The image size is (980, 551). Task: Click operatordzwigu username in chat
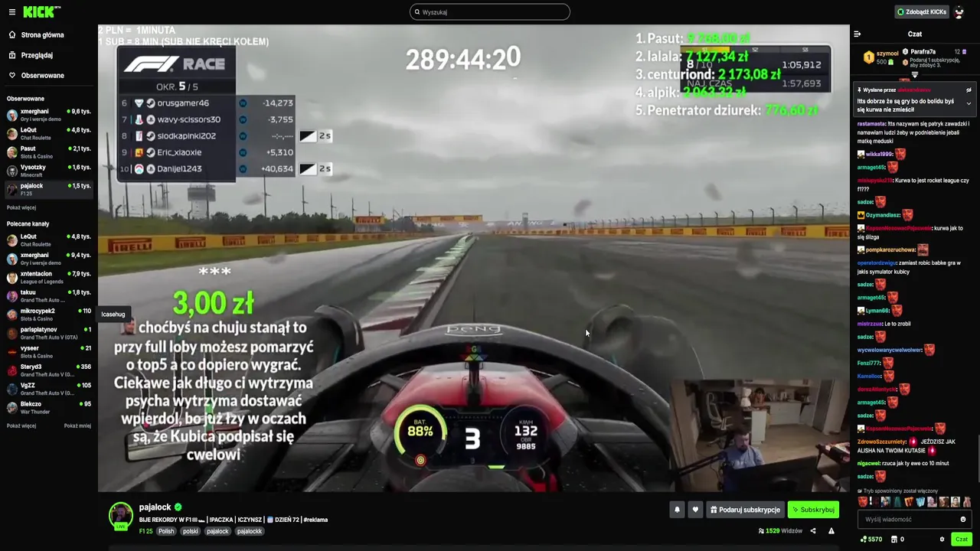(877, 263)
